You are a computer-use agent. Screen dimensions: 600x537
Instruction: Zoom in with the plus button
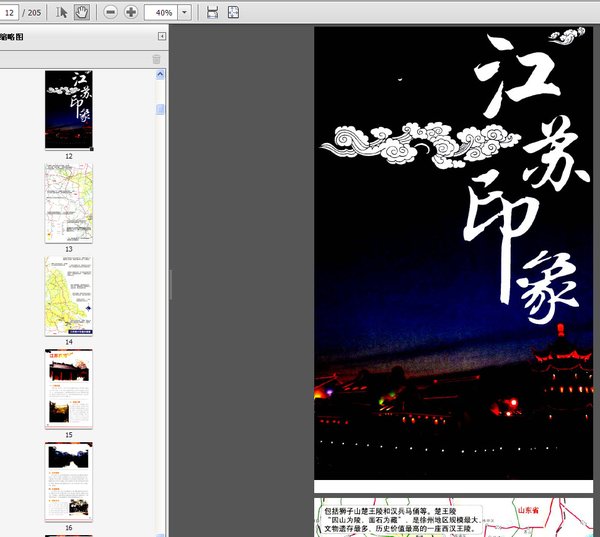click(131, 12)
